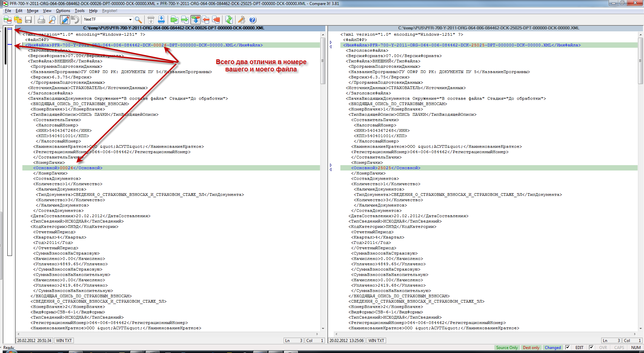Open Help via blue question mark icon
This screenshot has height=353, width=644.
point(253,20)
